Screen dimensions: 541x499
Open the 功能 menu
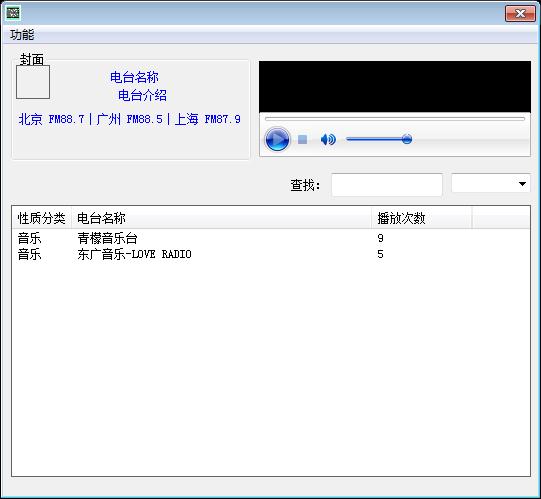(22, 35)
